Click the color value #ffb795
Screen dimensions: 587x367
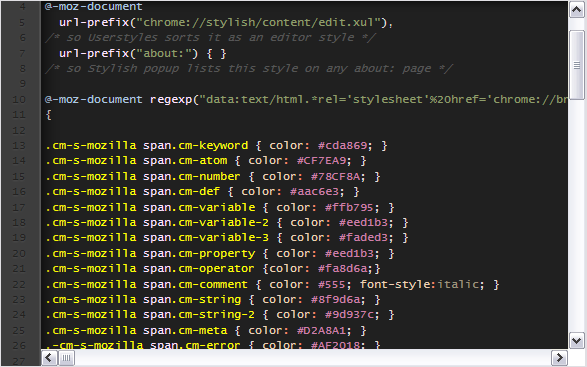coord(349,207)
